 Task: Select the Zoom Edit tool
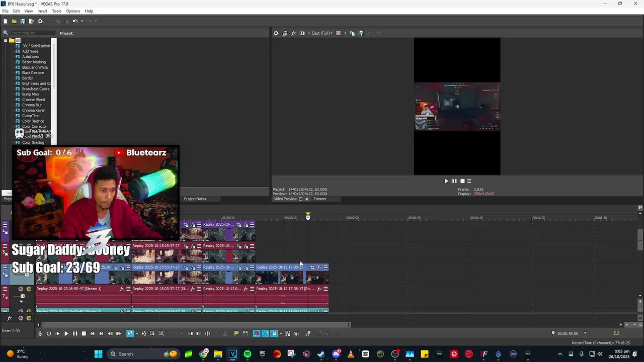click(161, 333)
